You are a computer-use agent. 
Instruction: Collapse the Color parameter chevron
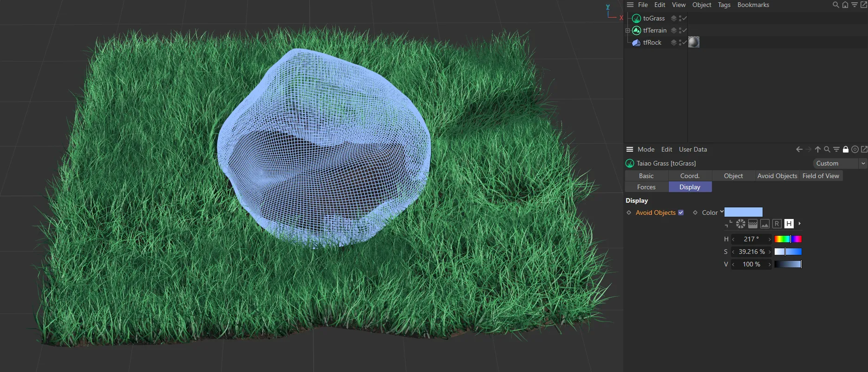click(x=722, y=212)
